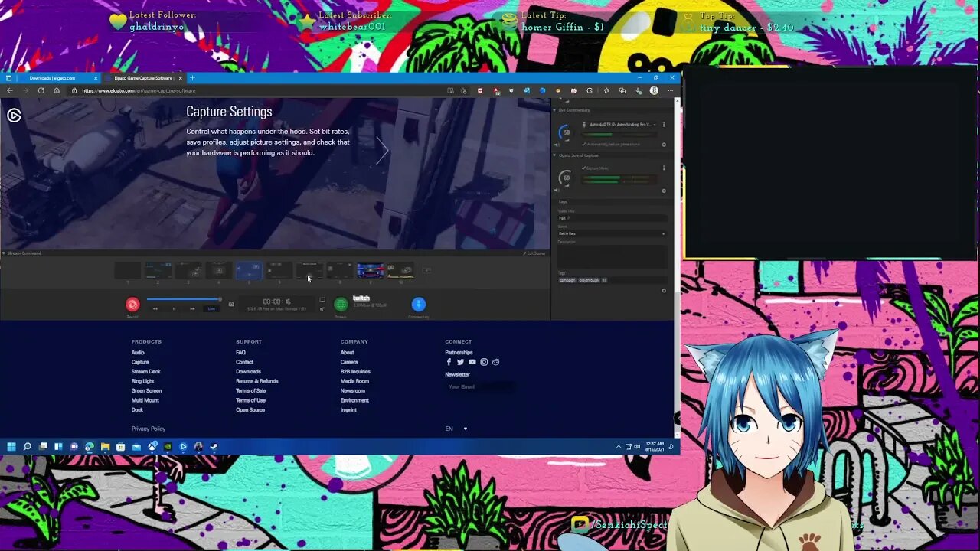Open the Partnerships link
Image resolution: width=980 pixels, height=551 pixels.
pos(459,353)
